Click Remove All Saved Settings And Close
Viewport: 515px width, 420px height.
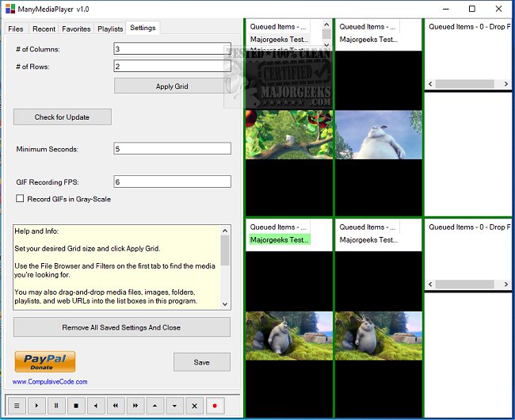(122, 327)
